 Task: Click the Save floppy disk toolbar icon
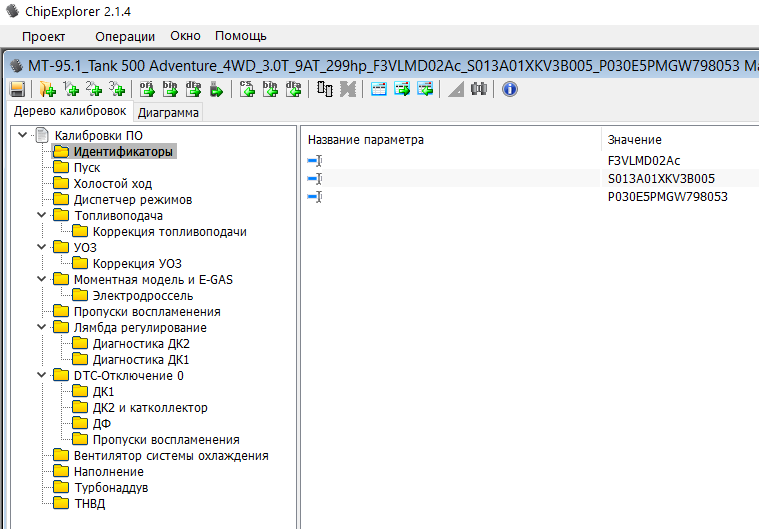coord(17,89)
